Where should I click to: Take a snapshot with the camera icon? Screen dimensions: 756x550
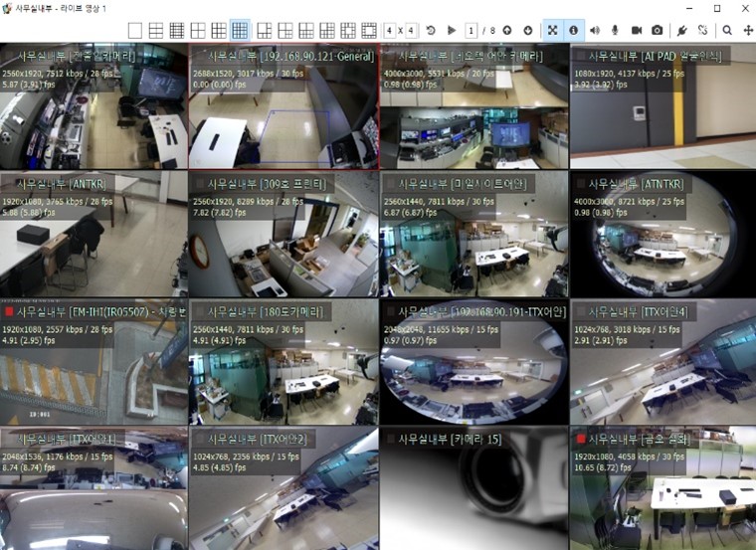tap(657, 31)
